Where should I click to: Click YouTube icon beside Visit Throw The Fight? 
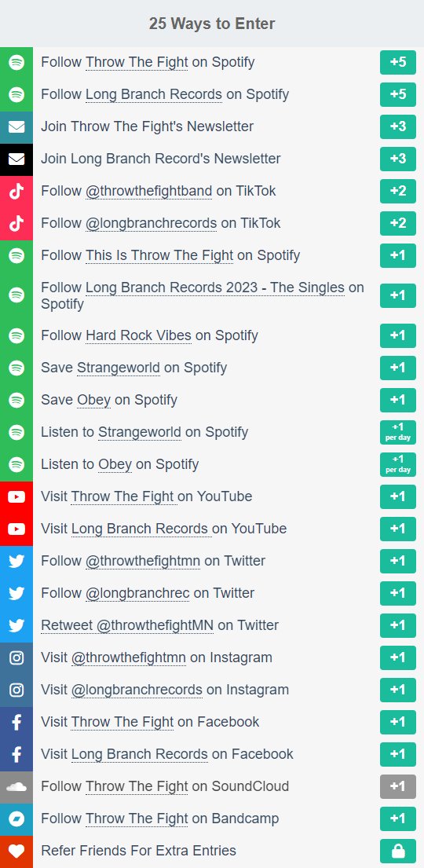(x=16, y=496)
